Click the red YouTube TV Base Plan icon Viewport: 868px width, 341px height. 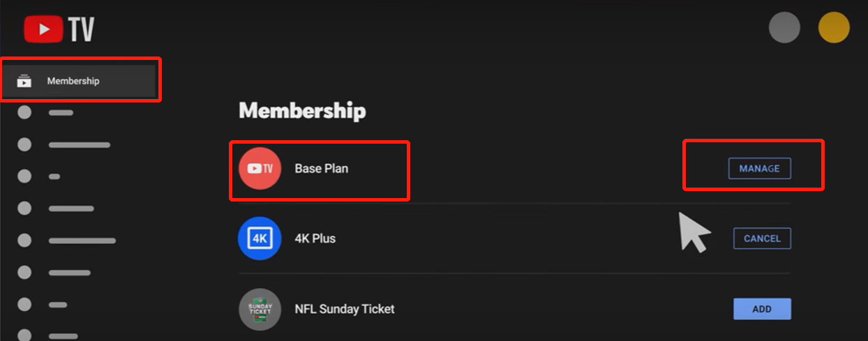tap(260, 169)
